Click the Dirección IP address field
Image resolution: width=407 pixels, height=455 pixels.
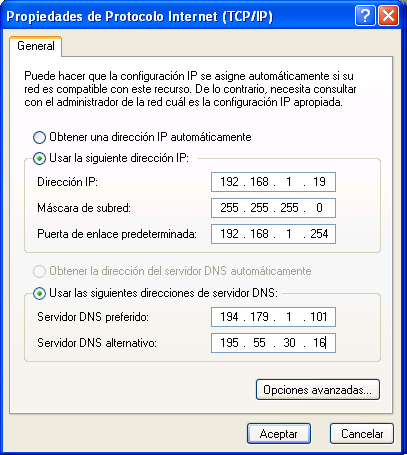(273, 182)
